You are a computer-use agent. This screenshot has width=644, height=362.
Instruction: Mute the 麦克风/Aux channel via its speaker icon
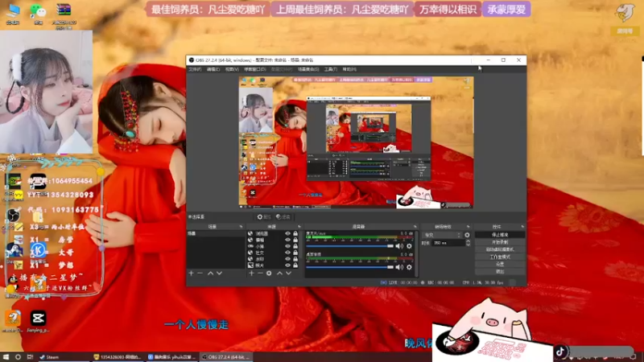[399, 246]
